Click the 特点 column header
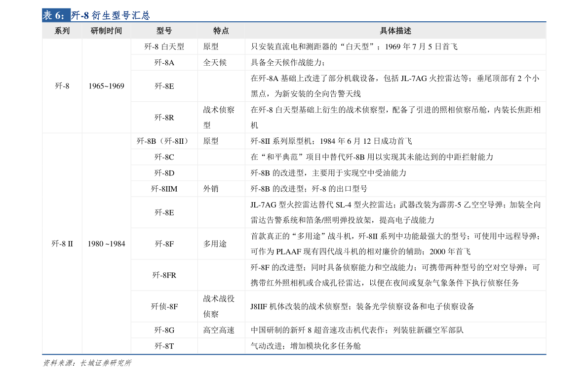588x377 pixels. click(221, 31)
